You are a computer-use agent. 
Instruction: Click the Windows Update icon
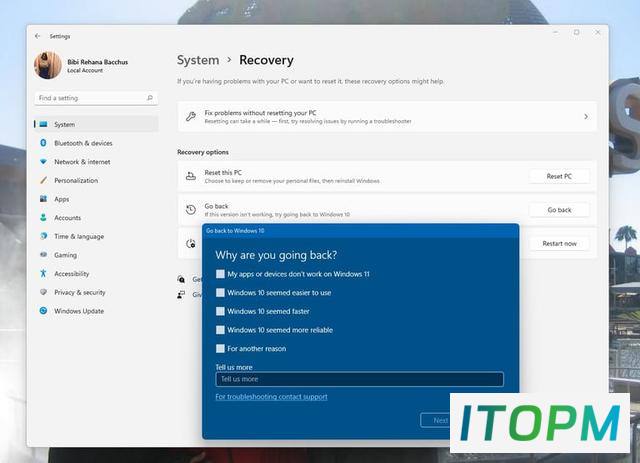tap(43, 311)
